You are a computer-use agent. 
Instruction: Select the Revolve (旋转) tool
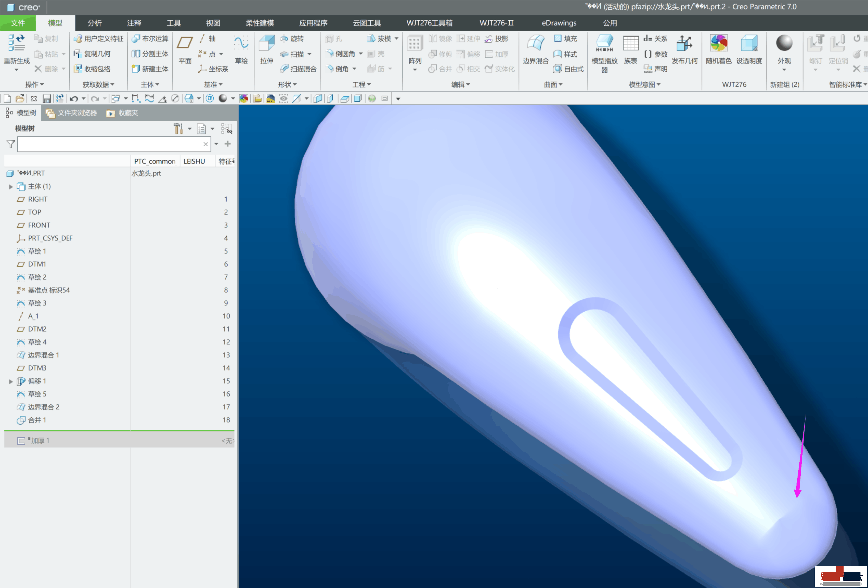coord(292,38)
